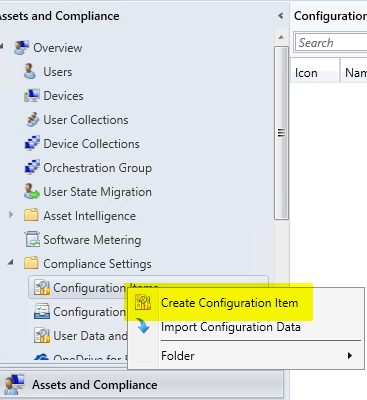367x400 pixels.
Task: Click the Asset Intelligence folder icon
Action: (x=31, y=215)
